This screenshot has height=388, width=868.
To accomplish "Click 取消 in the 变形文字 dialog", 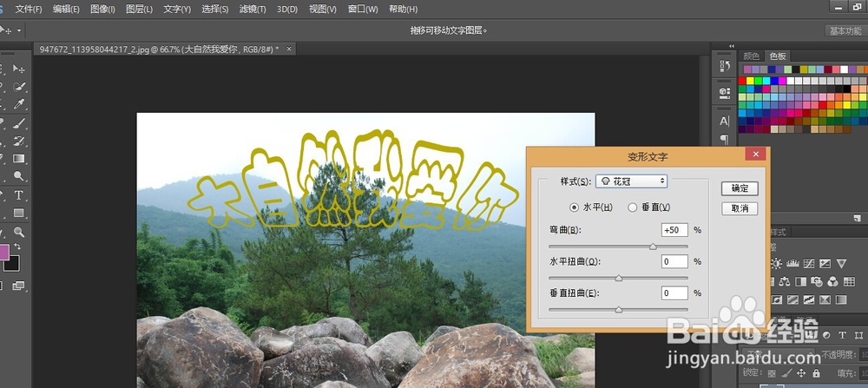I will (740, 208).
